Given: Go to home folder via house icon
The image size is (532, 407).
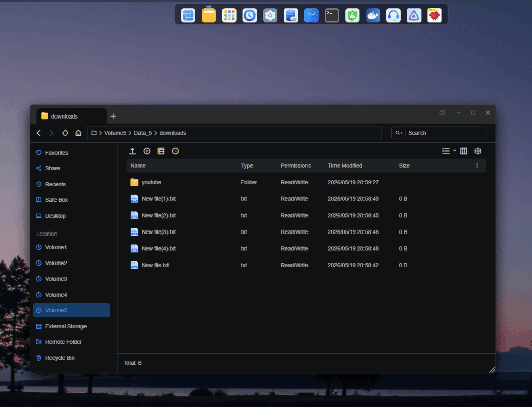Looking at the screenshot, I should (78, 133).
